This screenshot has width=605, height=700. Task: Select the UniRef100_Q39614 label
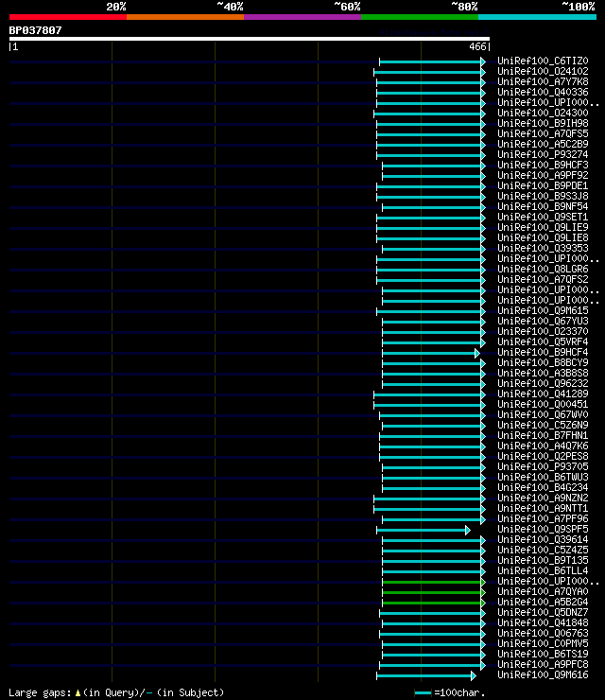543,540
